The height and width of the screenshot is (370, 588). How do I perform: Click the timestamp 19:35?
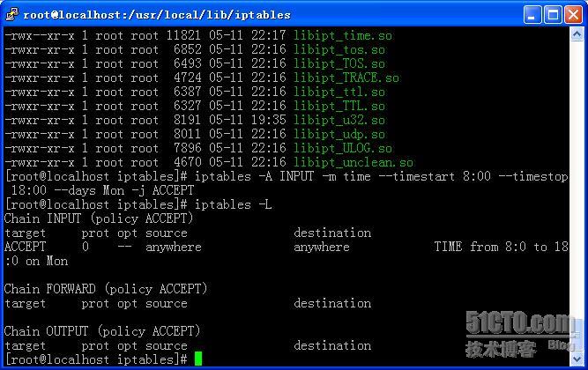(268, 120)
